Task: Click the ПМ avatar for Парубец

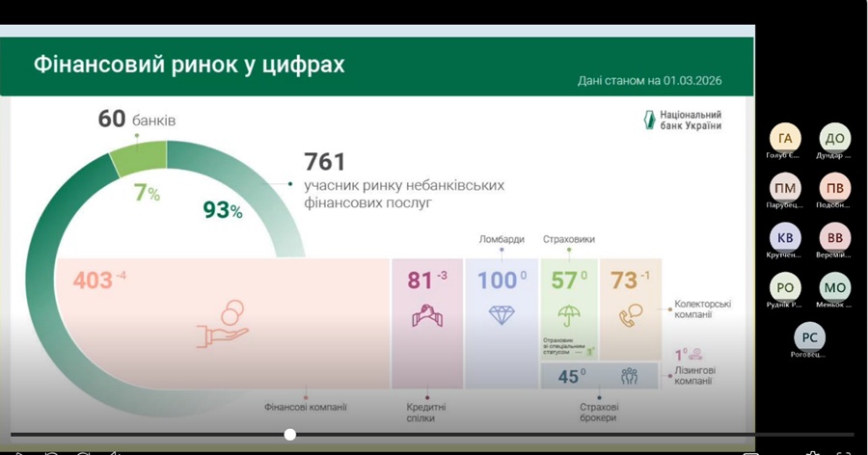Action: point(784,187)
